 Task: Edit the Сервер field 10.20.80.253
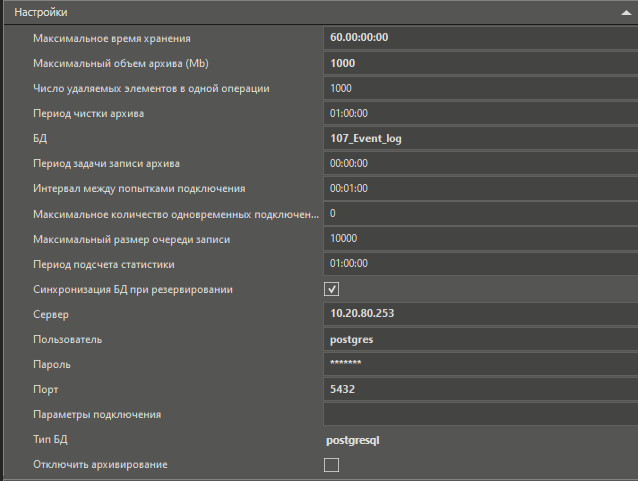coord(481,314)
